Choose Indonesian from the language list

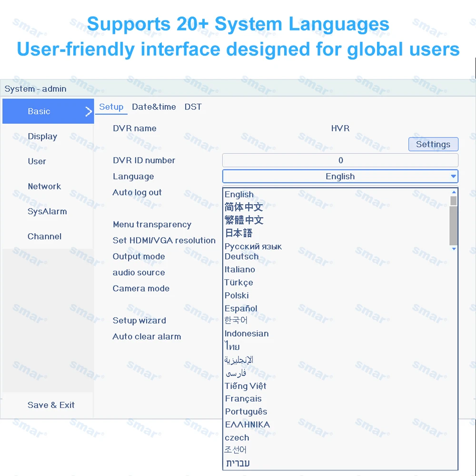point(247,334)
